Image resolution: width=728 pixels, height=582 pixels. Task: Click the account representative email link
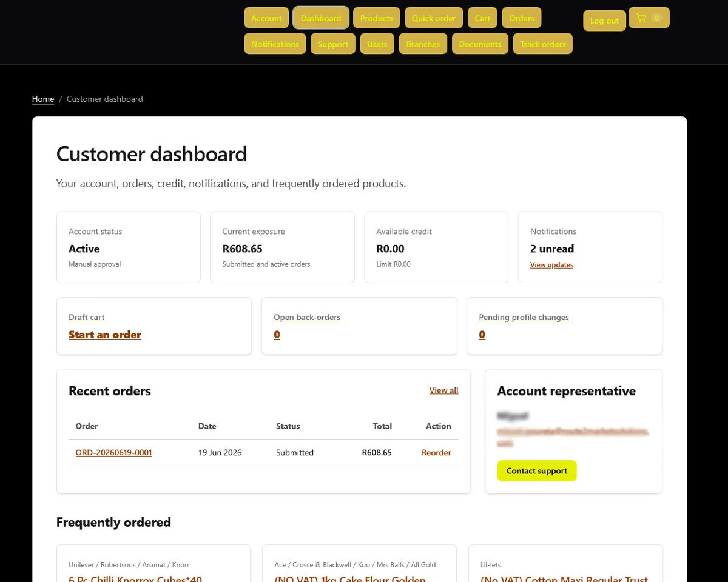point(573,437)
